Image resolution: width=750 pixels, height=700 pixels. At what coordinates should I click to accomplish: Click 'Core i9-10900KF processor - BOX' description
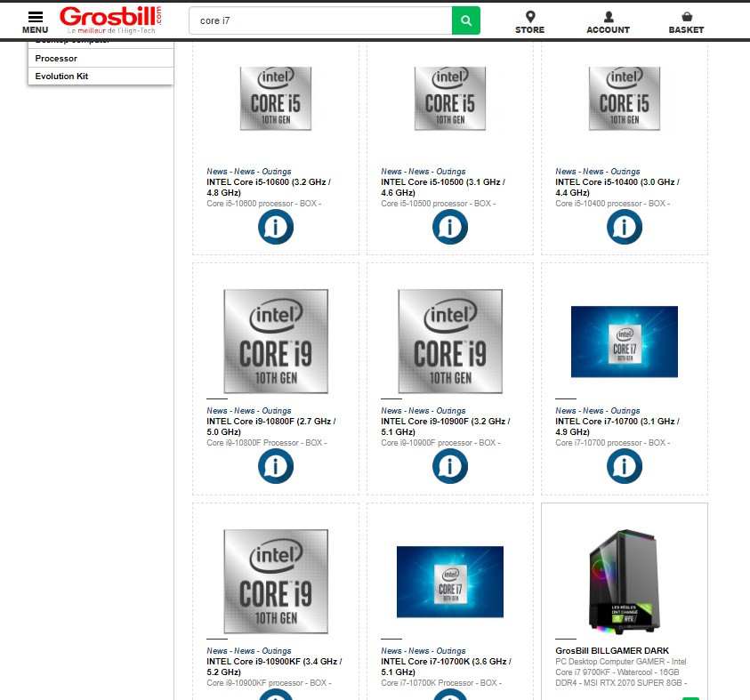coord(269,683)
